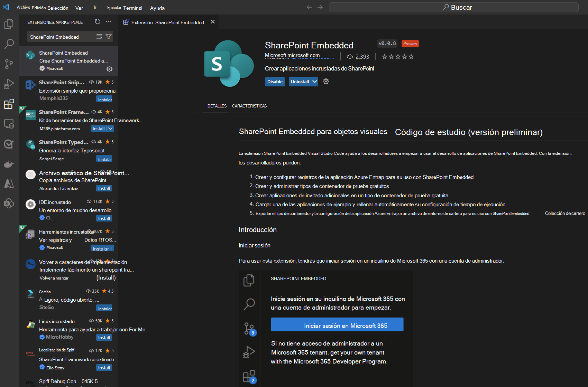Select SharePoint Embedded in the extensions list
Image resolution: width=588 pixels, height=387 pixels.
[68, 61]
